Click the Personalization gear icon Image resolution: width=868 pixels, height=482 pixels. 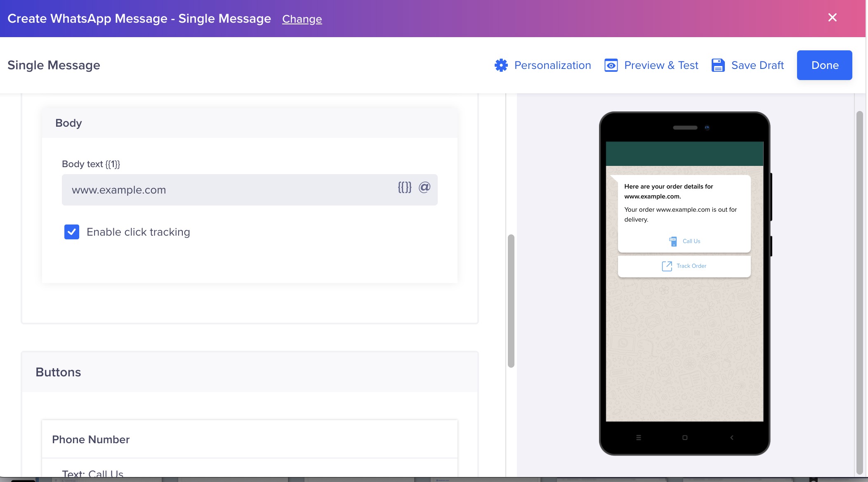click(501, 65)
